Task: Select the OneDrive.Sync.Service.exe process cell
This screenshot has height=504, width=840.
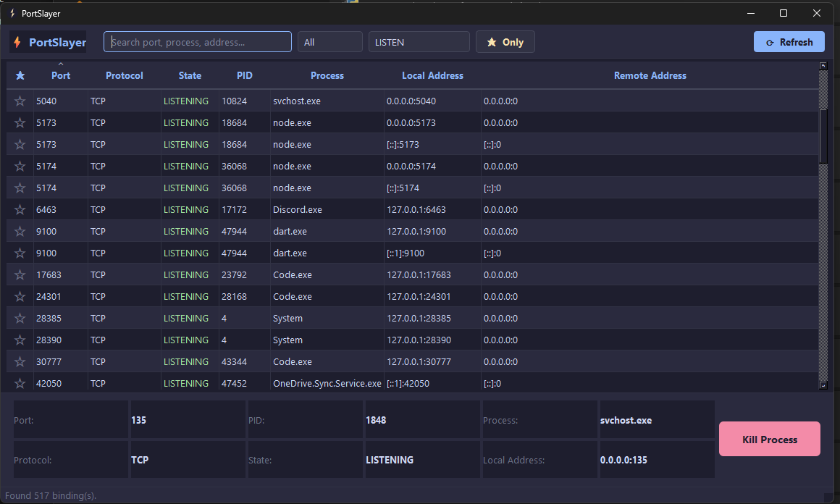Action: pos(327,383)
